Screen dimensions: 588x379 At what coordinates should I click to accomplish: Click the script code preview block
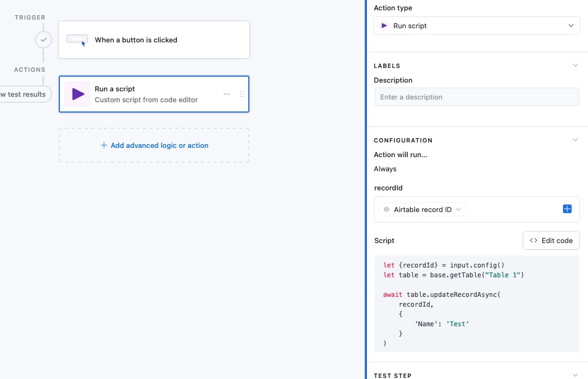476,304
